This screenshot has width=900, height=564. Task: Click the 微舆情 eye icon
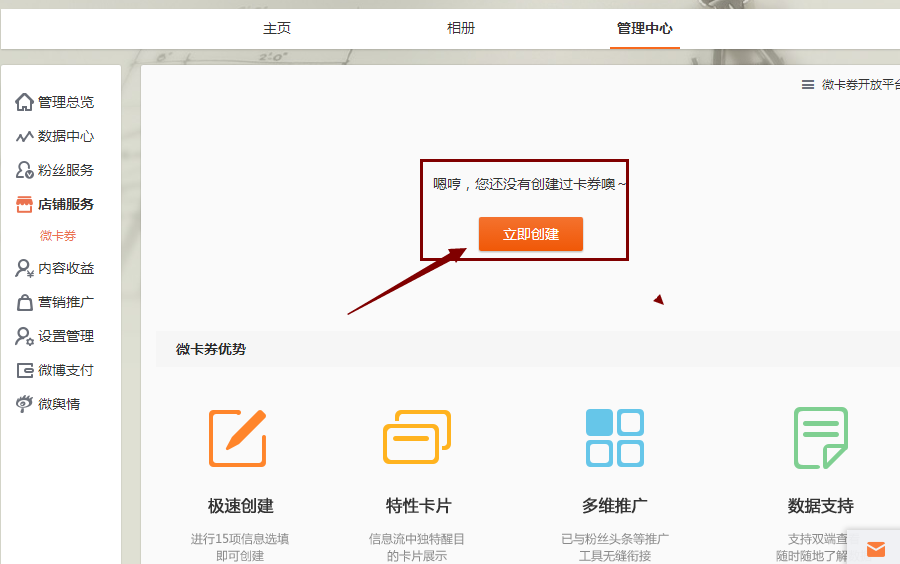[x=25, y=404]
